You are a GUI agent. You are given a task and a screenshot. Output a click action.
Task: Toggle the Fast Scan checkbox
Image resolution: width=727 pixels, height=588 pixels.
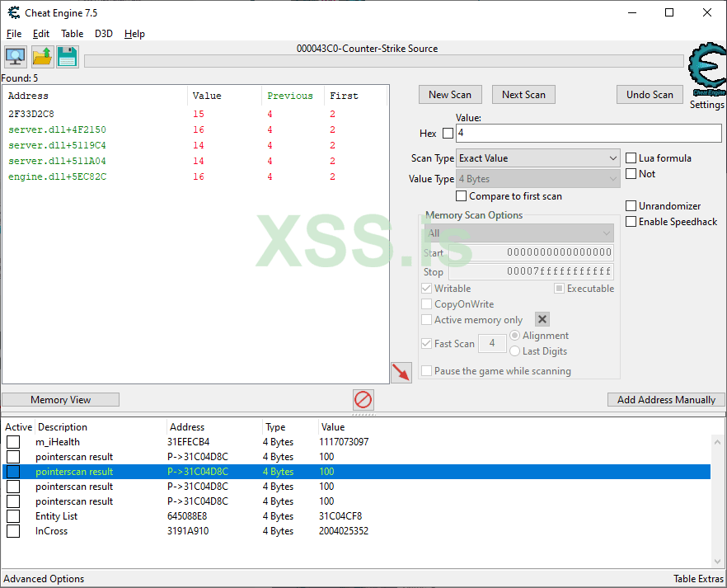pyautogui.click(x=427, y=344)
